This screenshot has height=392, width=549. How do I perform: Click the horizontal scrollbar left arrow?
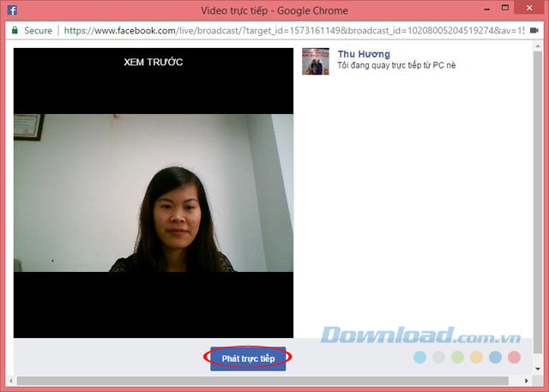click(x=11, y=381)
